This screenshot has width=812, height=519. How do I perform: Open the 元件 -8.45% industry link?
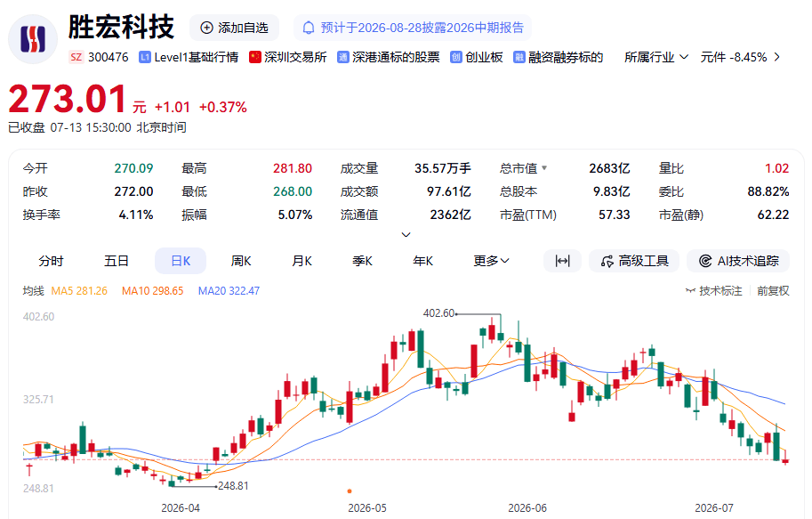point(733,57)
